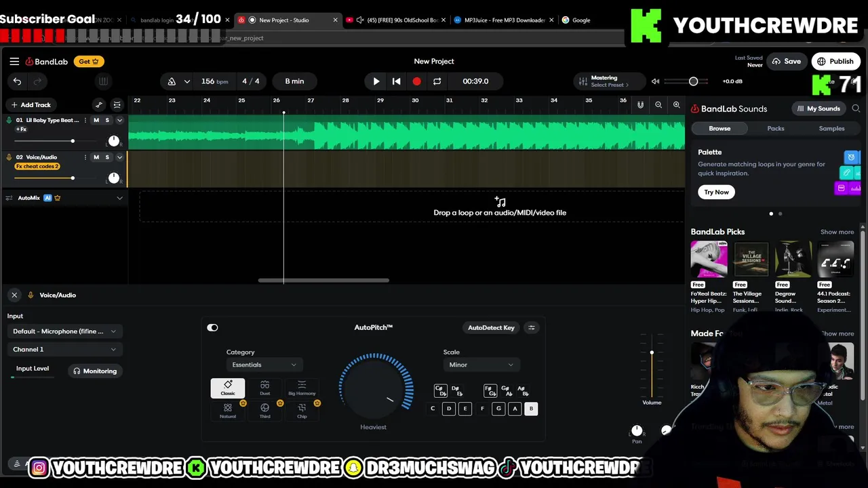Switch to the Browse tab
Viewport: 868px width, 488px height.
pyautogui.click(x=719, y=128)
